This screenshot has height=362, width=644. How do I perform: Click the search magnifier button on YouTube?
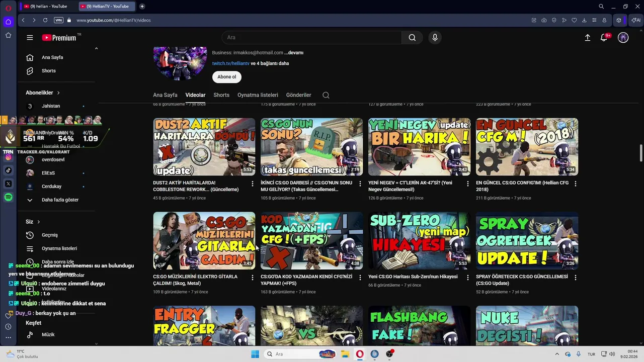412,38
